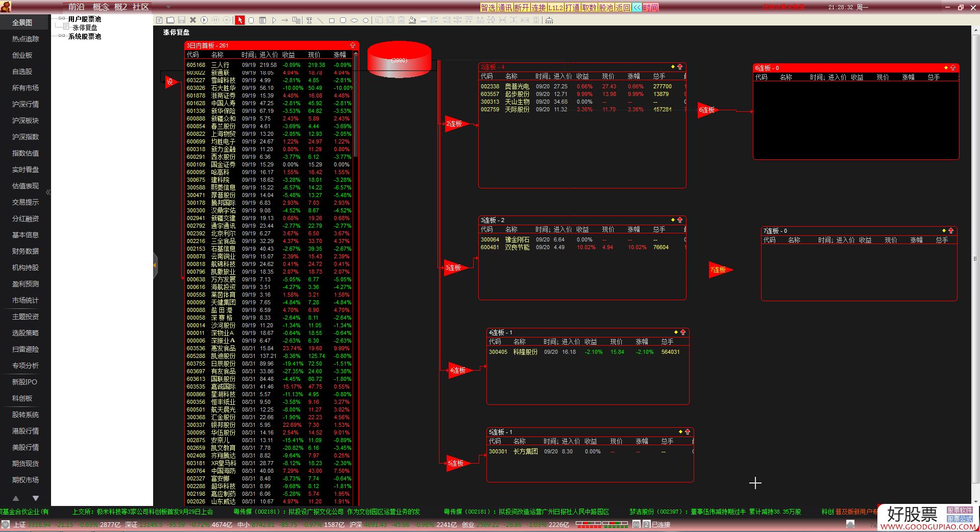Move sidebar list up with the up triangle
The image size is (980, 532).
16,498
